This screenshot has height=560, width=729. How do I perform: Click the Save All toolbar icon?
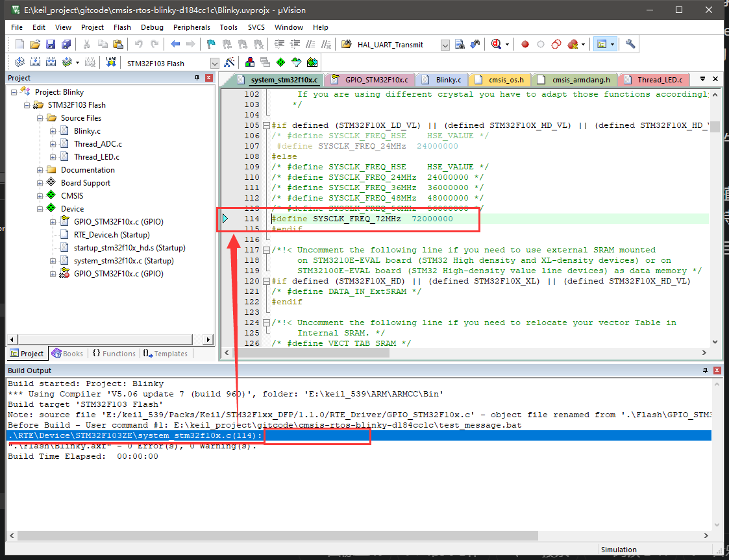[x=66, y=44]
